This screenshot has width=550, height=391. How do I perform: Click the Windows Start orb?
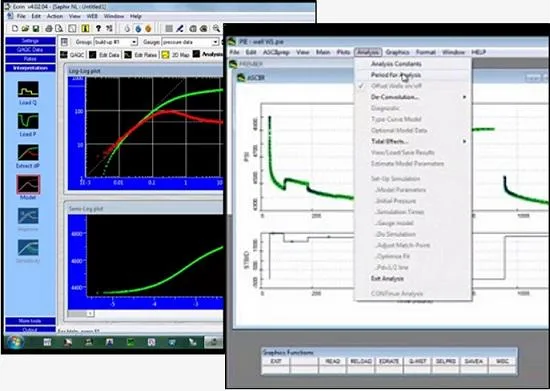(16, 342)
